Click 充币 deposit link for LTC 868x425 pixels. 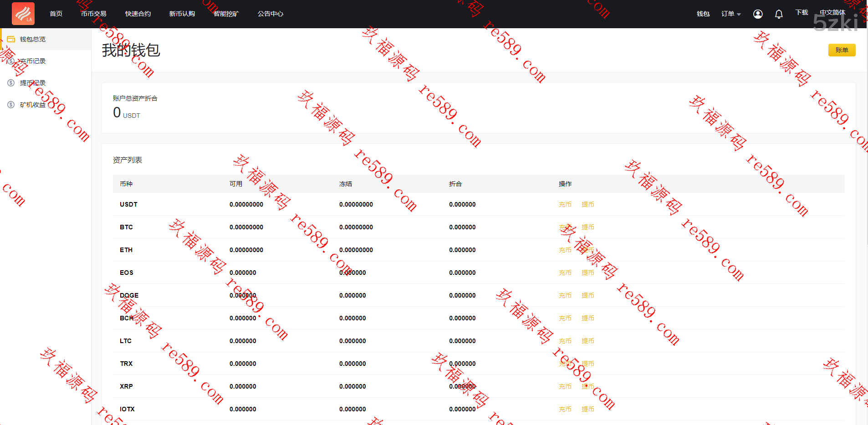pyautogui.click(x=565, y=341)
